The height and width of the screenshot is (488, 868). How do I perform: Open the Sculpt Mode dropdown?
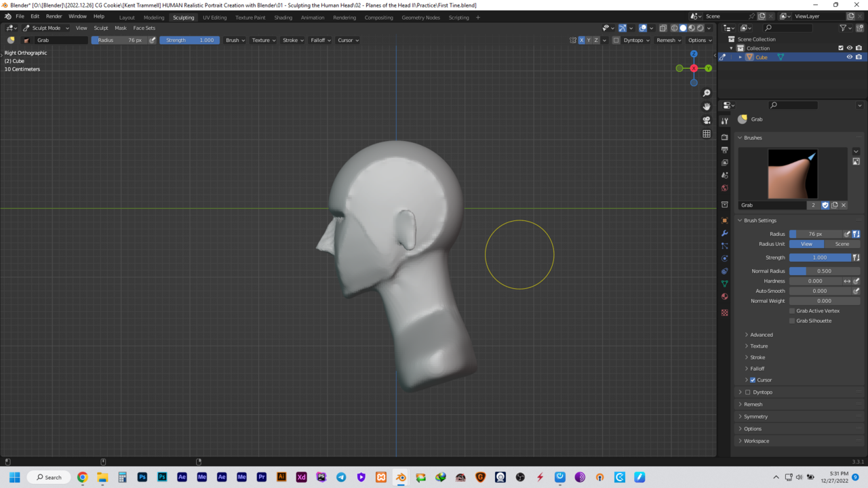coord(46,28)
